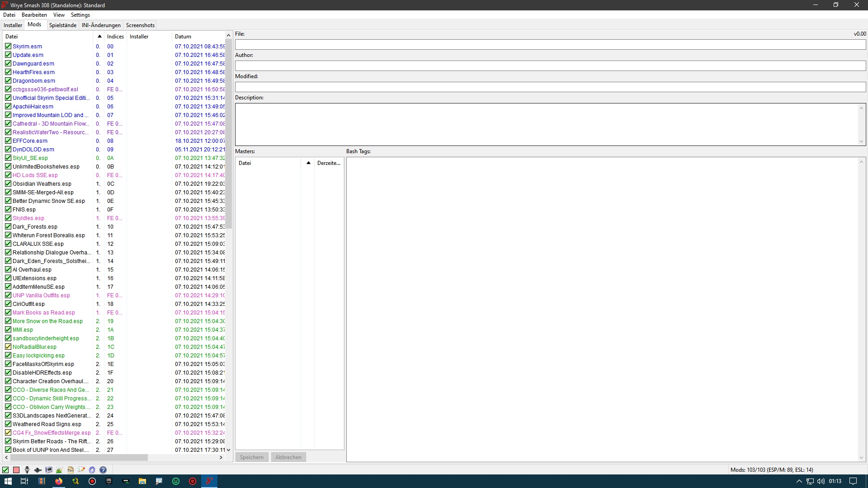Click the blue gear settings icon

tap(92, 470)
